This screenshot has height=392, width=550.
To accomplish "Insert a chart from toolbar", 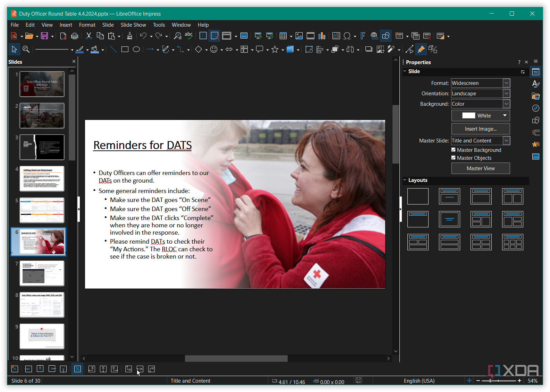I will pos(322,36).
